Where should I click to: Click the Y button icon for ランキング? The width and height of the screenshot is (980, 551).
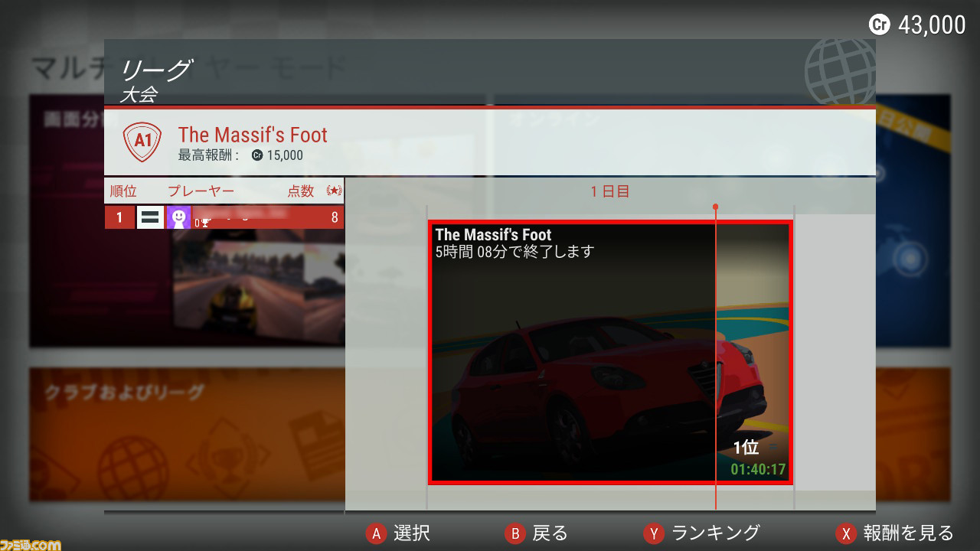point(654,533)
